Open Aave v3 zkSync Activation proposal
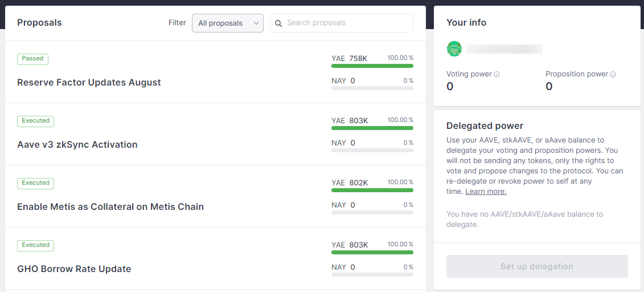 [77, 145]
